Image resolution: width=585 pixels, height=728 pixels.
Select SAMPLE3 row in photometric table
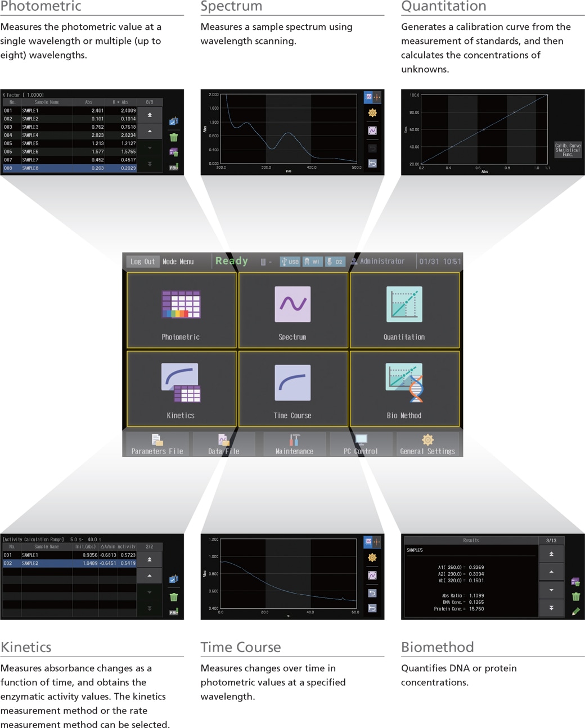pos(70,127)
